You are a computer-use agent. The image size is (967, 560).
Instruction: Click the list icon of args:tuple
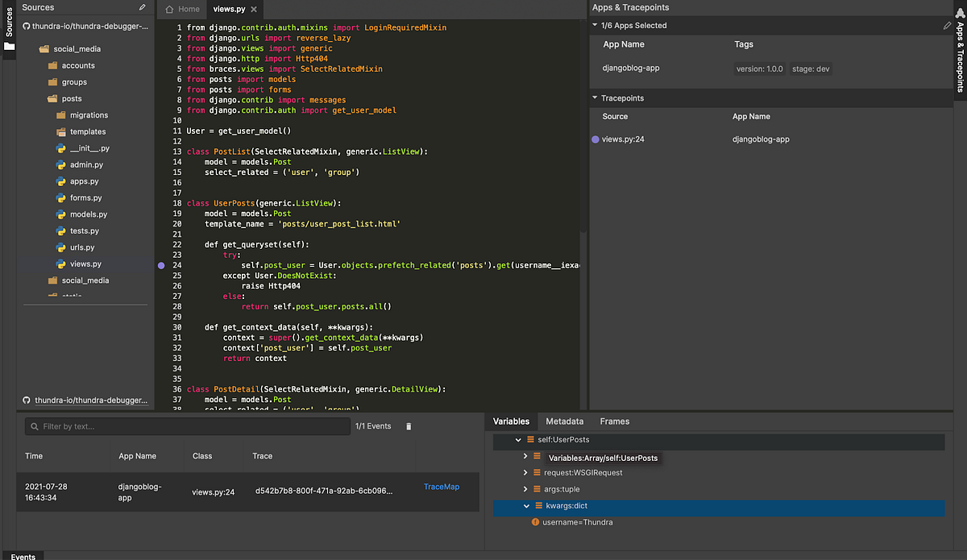537,489
